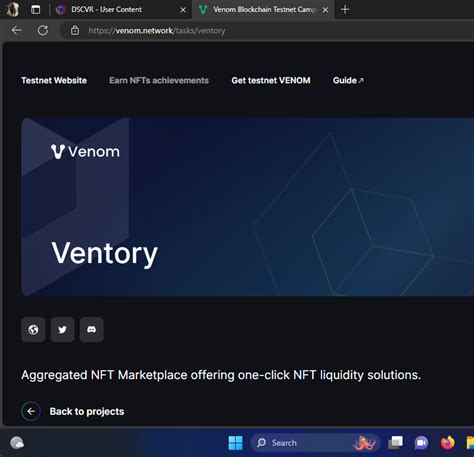Screen dimensions: 474x457
Task: Close the DSCVR - User Content tab
Action: click(x=183, y=10)
